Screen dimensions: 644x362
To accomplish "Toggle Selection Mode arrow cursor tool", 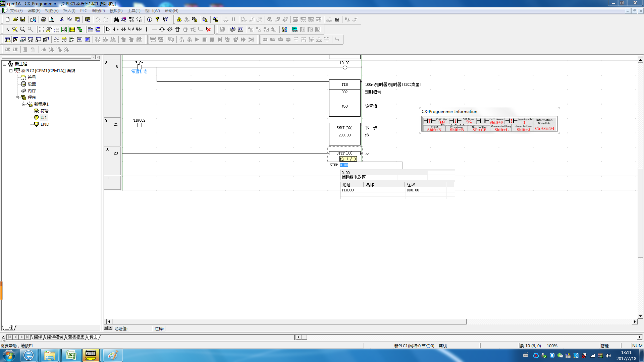I will click(x=108, y=29).
